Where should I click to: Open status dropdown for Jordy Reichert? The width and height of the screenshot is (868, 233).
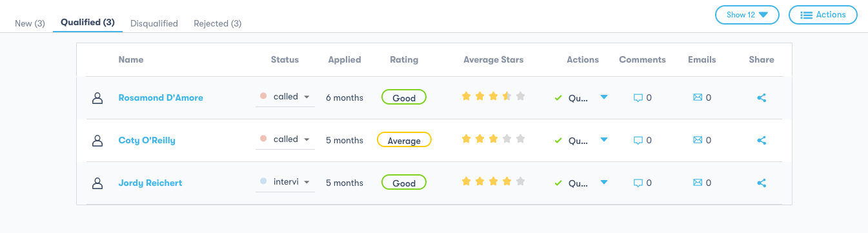[285, 182]
